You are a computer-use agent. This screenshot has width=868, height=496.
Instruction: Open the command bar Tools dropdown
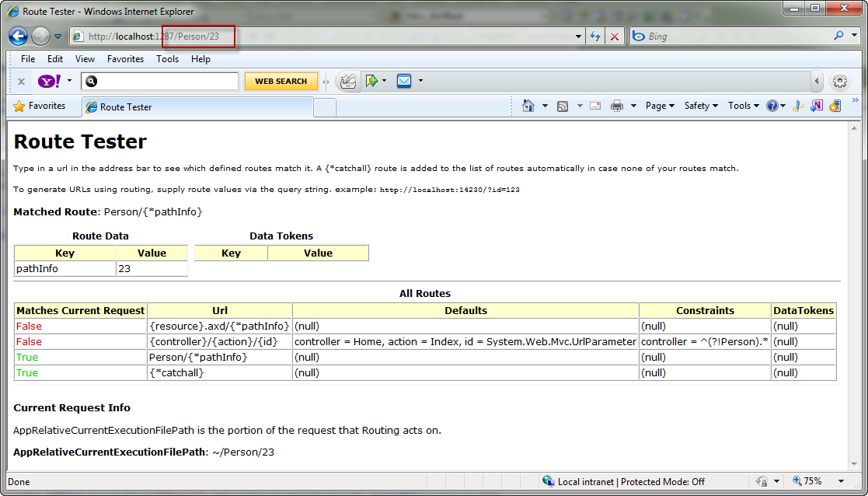pyautogui.click(x=744, y=106)
